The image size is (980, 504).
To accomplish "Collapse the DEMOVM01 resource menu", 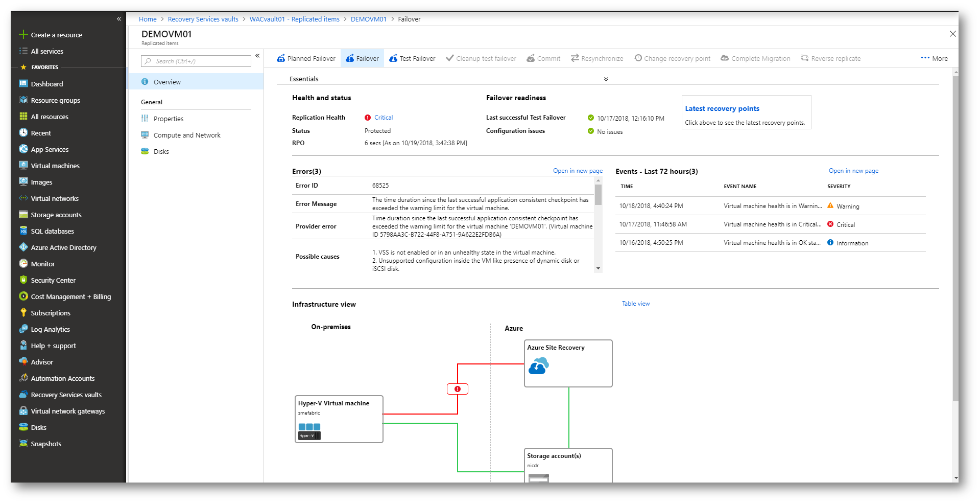I will [257, 56].
